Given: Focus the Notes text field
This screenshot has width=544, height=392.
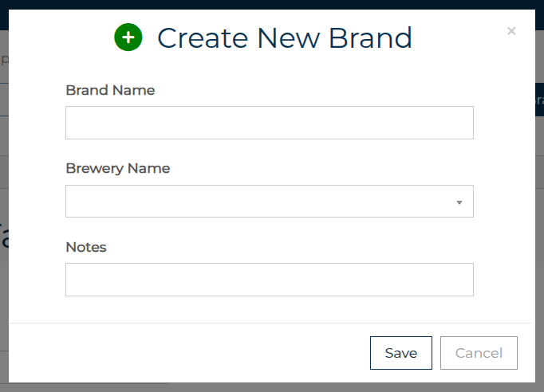Looking at the screenshot, I should coord(269,280).
